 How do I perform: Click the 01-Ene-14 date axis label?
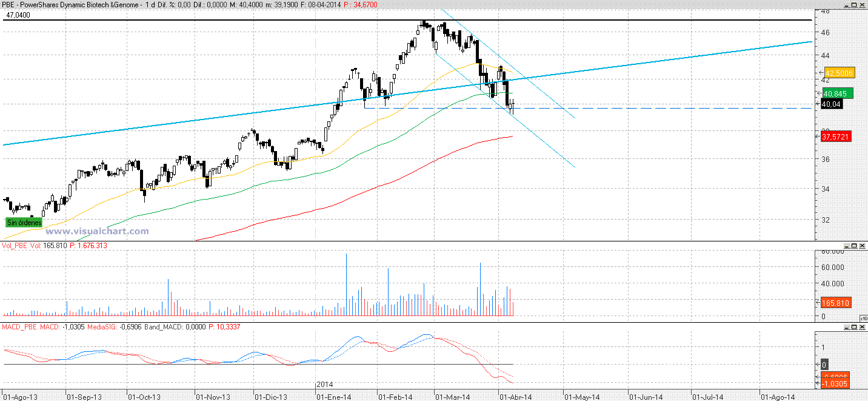(x=333, y=396)
